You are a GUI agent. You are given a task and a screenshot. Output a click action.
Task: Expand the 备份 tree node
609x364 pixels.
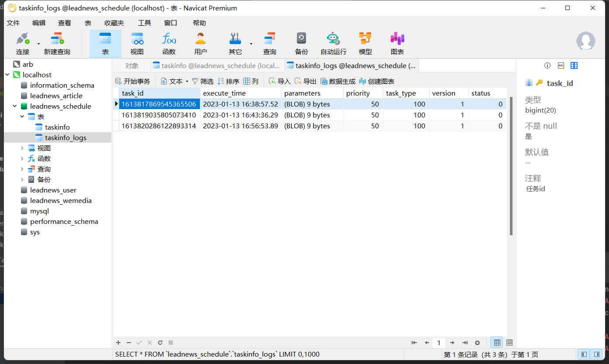22,179
